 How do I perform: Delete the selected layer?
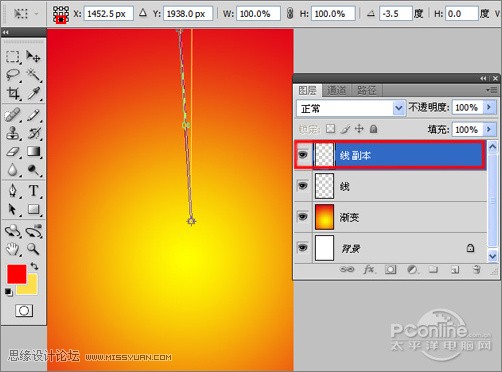pos(477,269)
